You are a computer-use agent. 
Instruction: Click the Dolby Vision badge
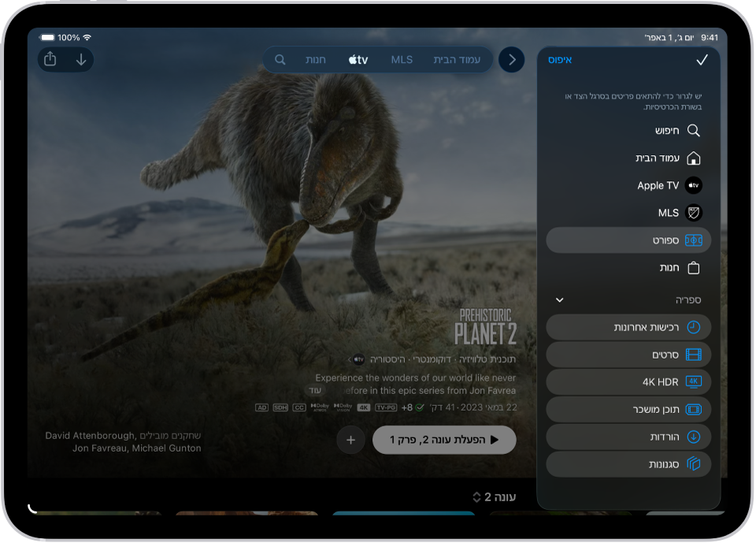click(x=343, y=407)
